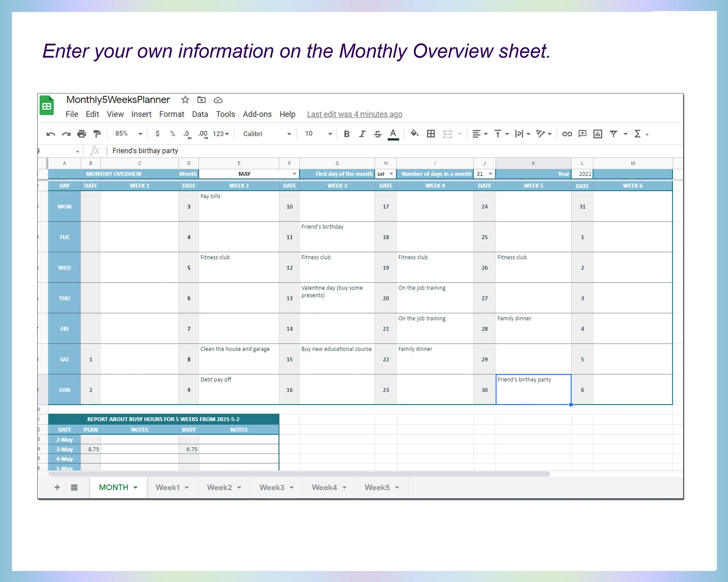Open the fill color swatch

tap(415, 134)
